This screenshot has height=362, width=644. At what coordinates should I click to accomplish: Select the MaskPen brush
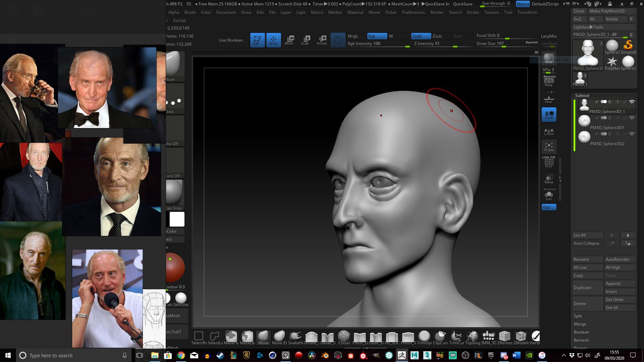231,338
